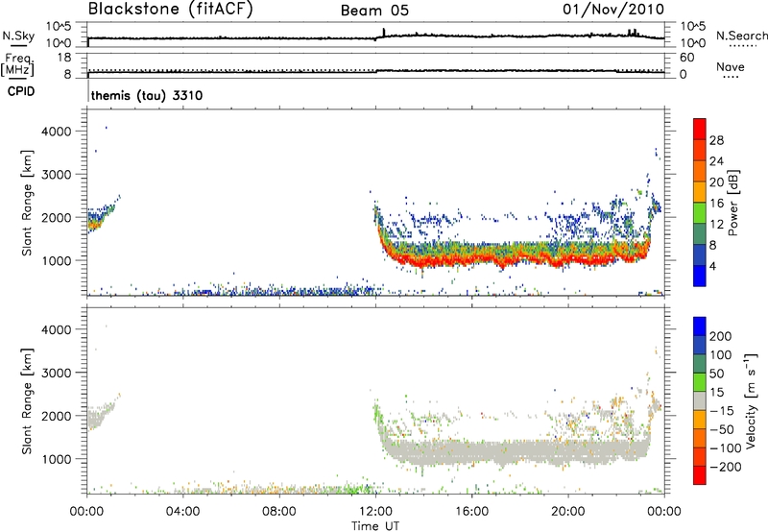768x532 pixels.
Task: Click the "12:00" time tick label
Action: coord(375,512)
